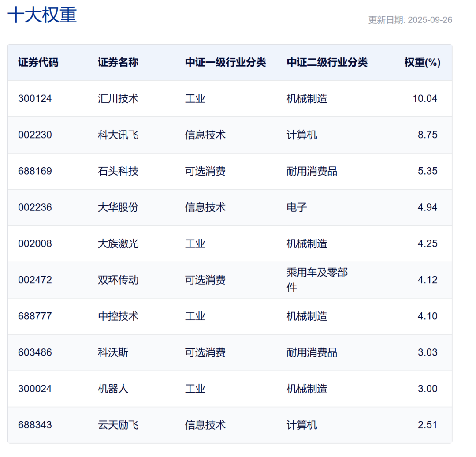Select security code 002008
Viewport: 476px width, 457px height.
(35, 243)
